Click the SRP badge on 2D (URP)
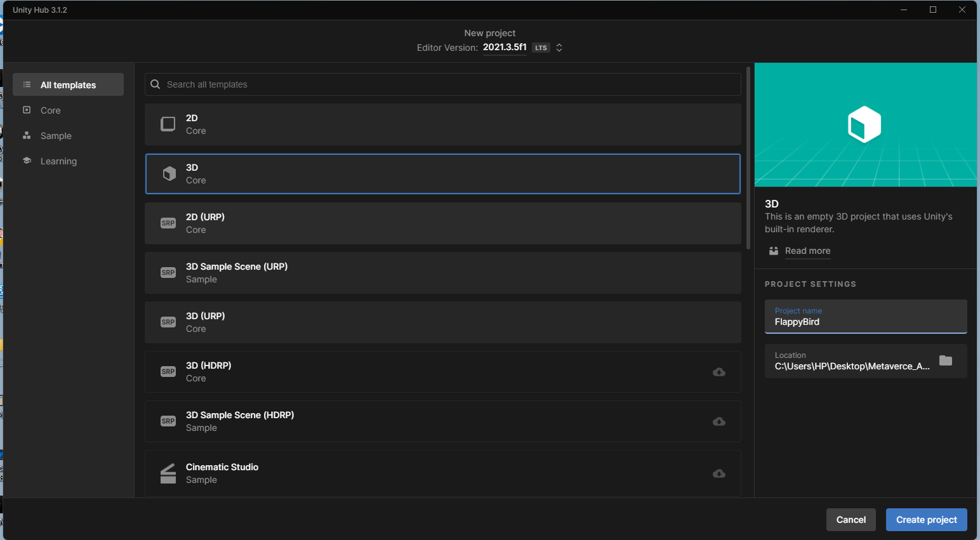This screenshot has width=980, height=540. pyautogui.click(x=168, y=223)
